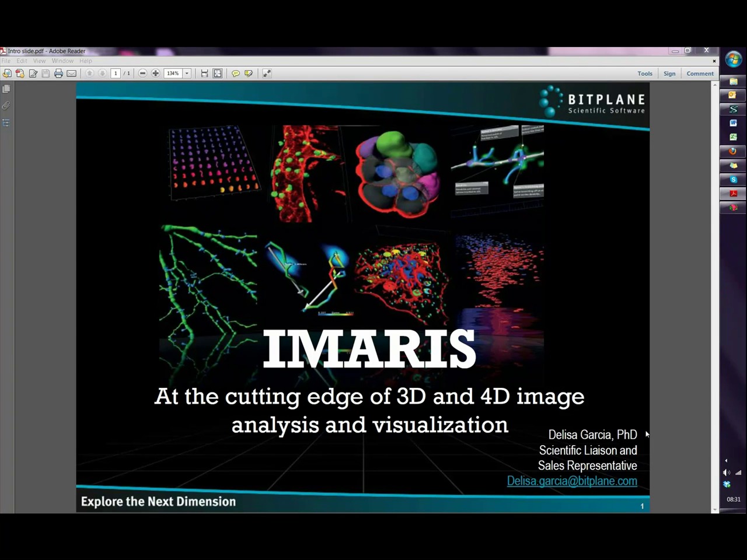The image size is (747, 560).
Task: Click the 134% zoom value field
Action: click(173, 73)
